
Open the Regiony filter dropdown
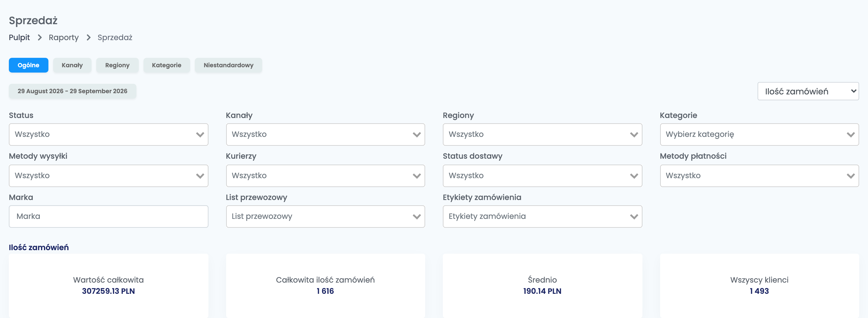(543, 135)
